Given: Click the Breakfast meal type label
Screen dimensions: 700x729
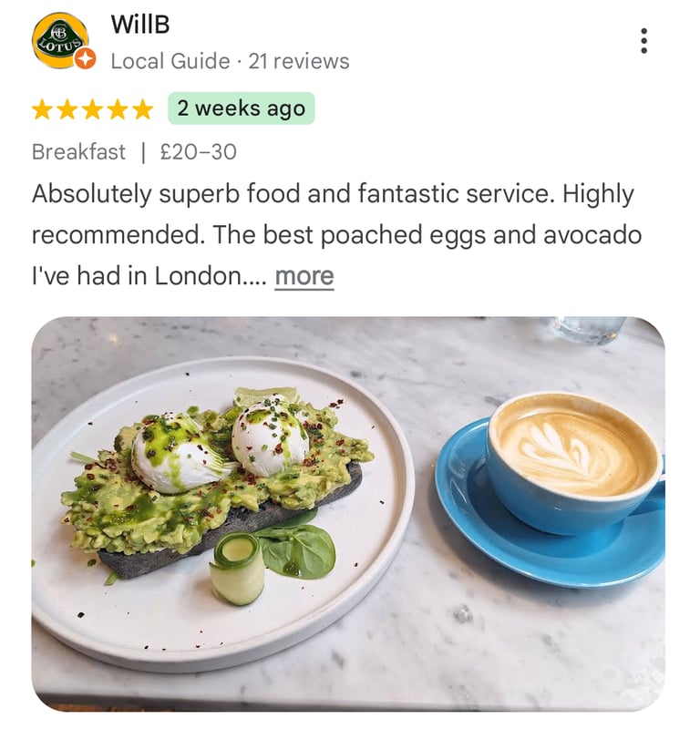Looking at the screenshot, I should (x=78, y=152).
